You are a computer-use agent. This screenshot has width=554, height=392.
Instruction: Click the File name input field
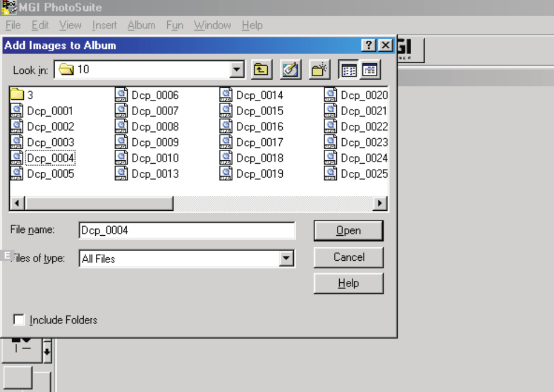tap(187, 231)
